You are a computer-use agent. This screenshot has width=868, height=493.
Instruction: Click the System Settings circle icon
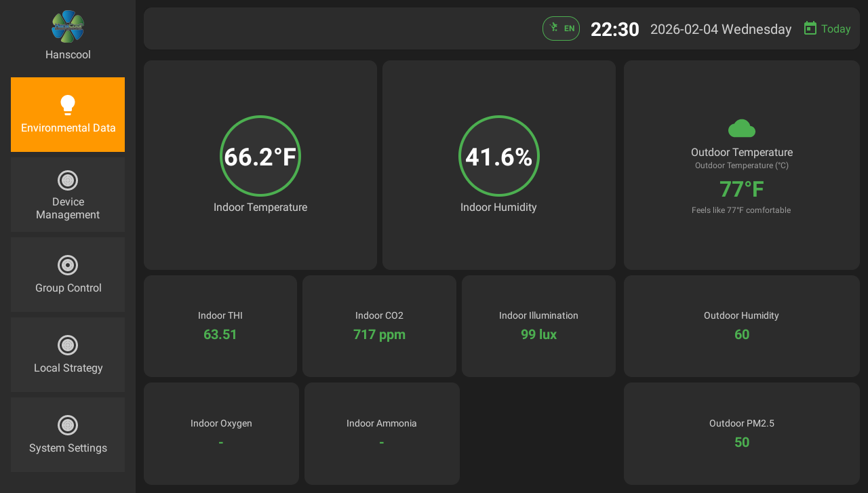pyautogui.click(x=68, y=425)
